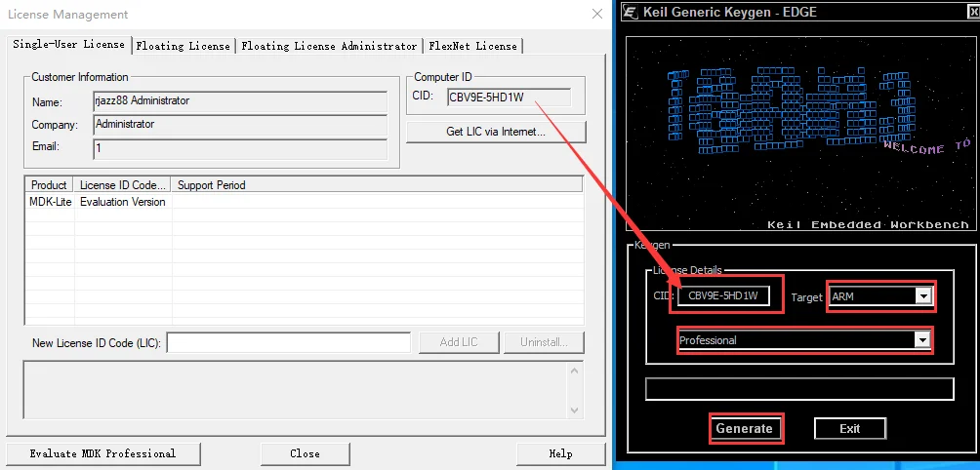Image resolution: width=980 pixels, height=470 pixels.
Task: Click the Name field in Customer Information
Action: click(240, 101)
